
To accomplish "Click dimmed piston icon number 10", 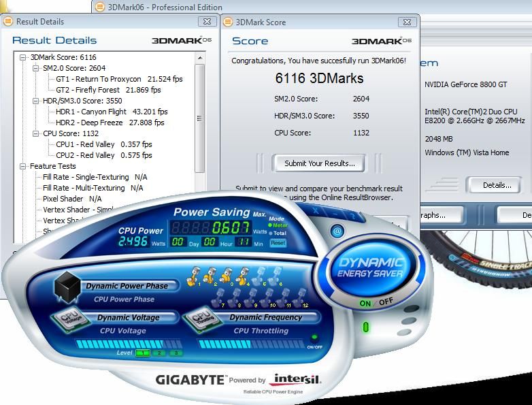I will coord(267,297).
